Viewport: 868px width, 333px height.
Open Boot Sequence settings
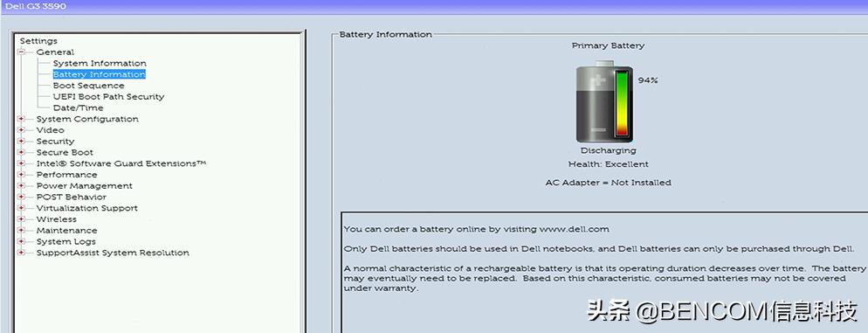pyautogui.click(x=88, y=86)
